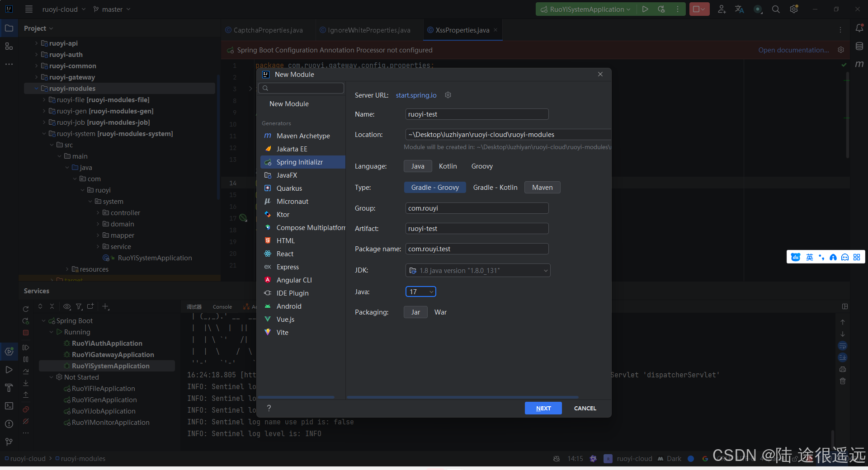Click the clear console trash icon
This screenshot has width=868, height=470.
coord(843,381)
